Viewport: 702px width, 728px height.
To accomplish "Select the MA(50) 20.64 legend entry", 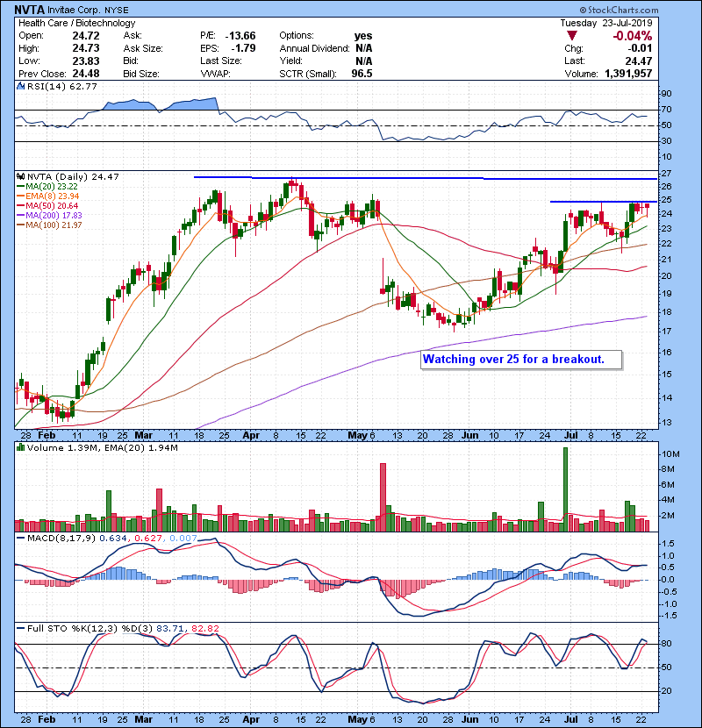I will click(47, 205).
